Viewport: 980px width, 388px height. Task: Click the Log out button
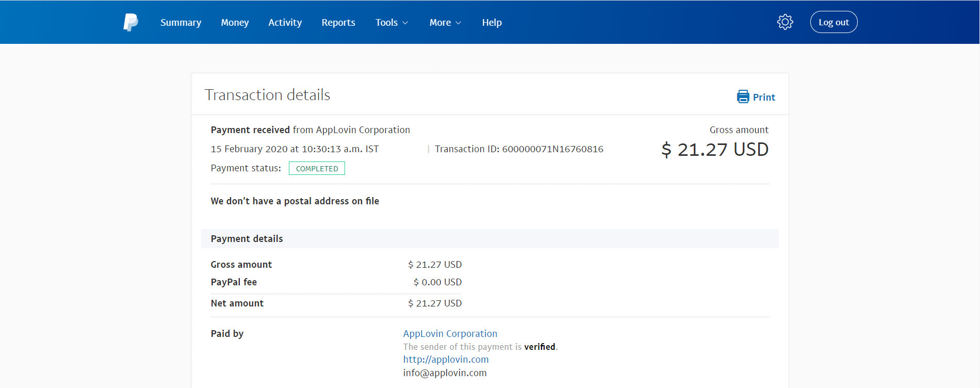834,22
